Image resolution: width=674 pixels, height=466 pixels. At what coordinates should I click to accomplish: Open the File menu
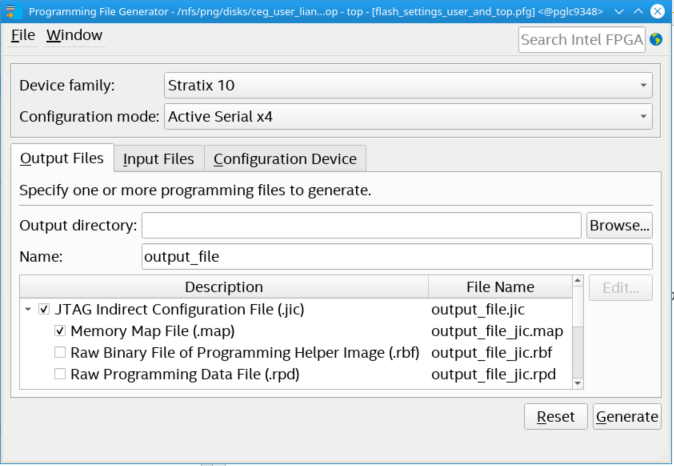(23, 35)
